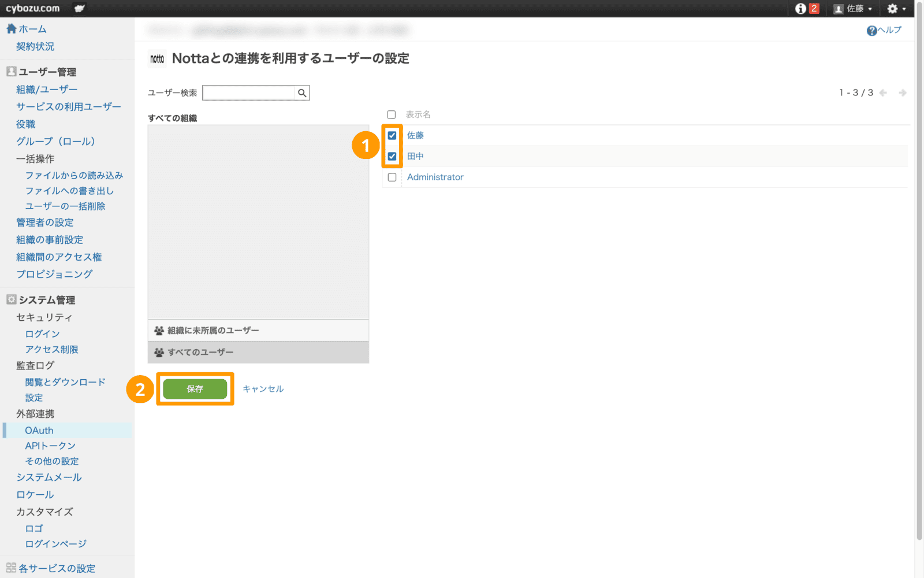
Task: Click the キャンセル link
Action: pyautogui.click(x=263, y=389)
